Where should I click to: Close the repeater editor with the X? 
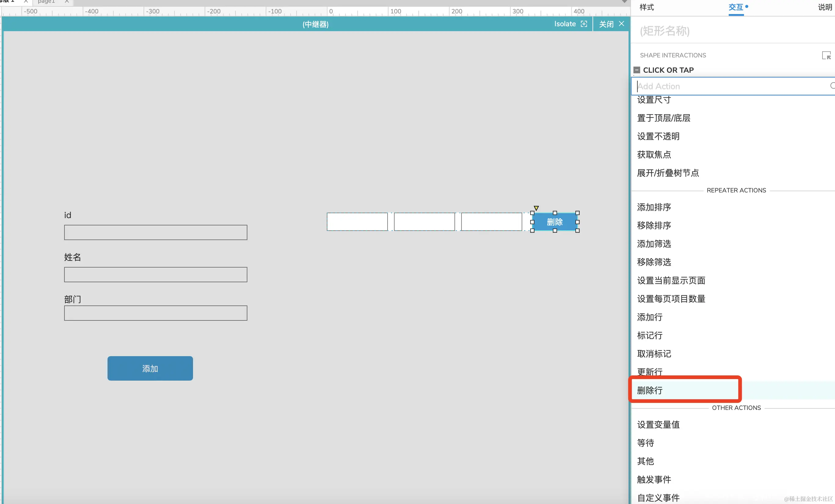click(x=621, y=24)
